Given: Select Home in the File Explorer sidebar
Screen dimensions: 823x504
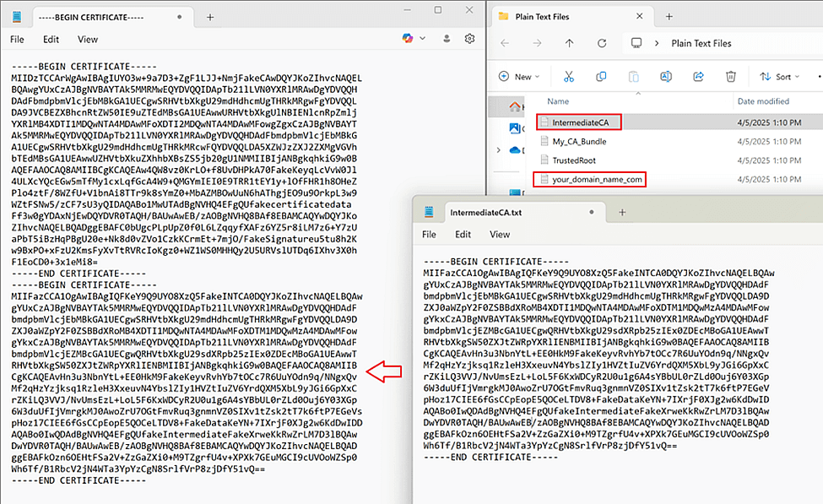Looking at the screenshot, I should pyautogui.click(x=516, y=108).
